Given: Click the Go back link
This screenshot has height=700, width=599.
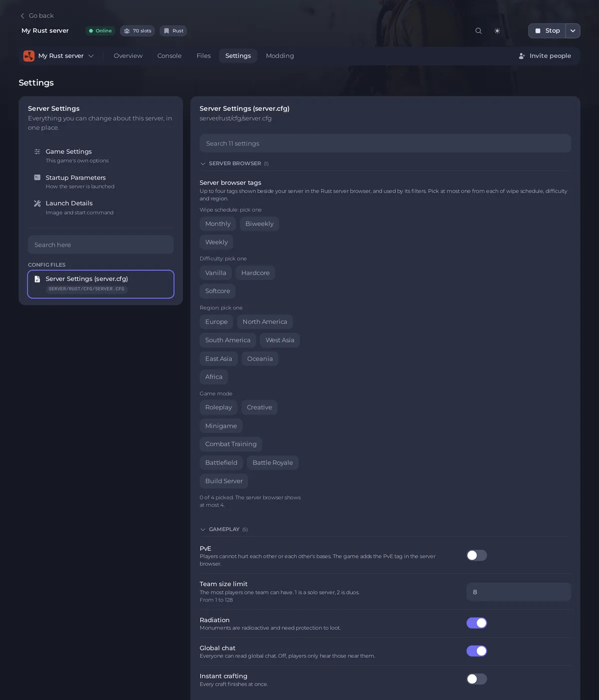Looking at the screenshot, I should tap(37, 16).
